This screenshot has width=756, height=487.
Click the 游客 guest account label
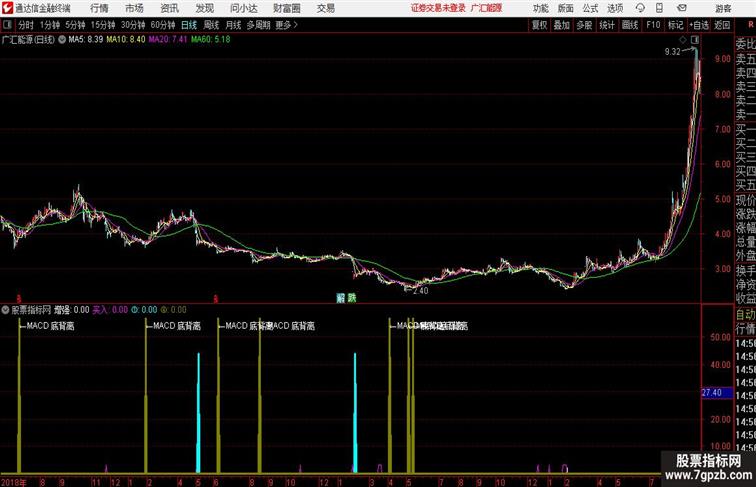(723, 9)
